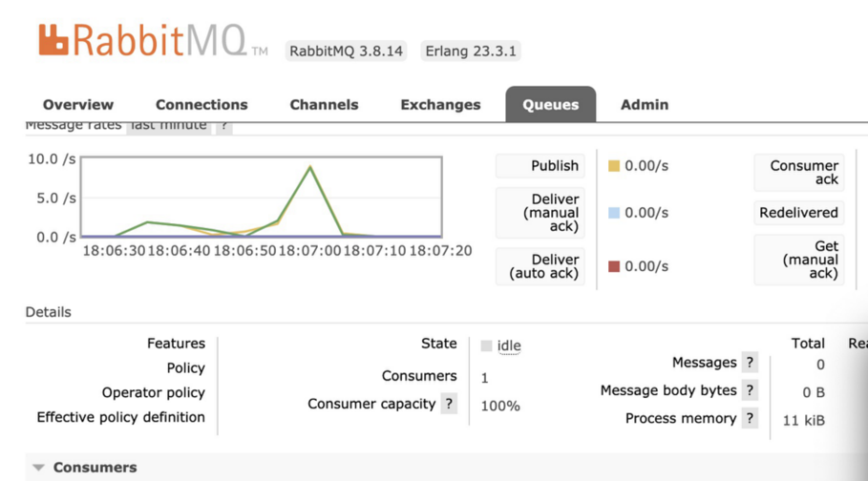
Task: Switch to the Overview tab
Action: [x=78, y=105]
